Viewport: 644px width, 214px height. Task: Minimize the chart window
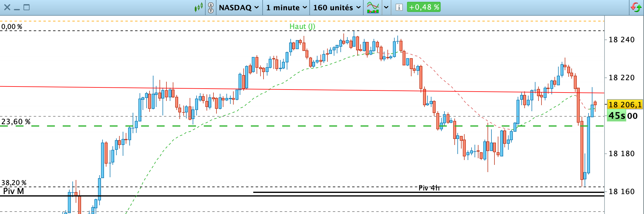pyautogui.click(x=17, y=9)
